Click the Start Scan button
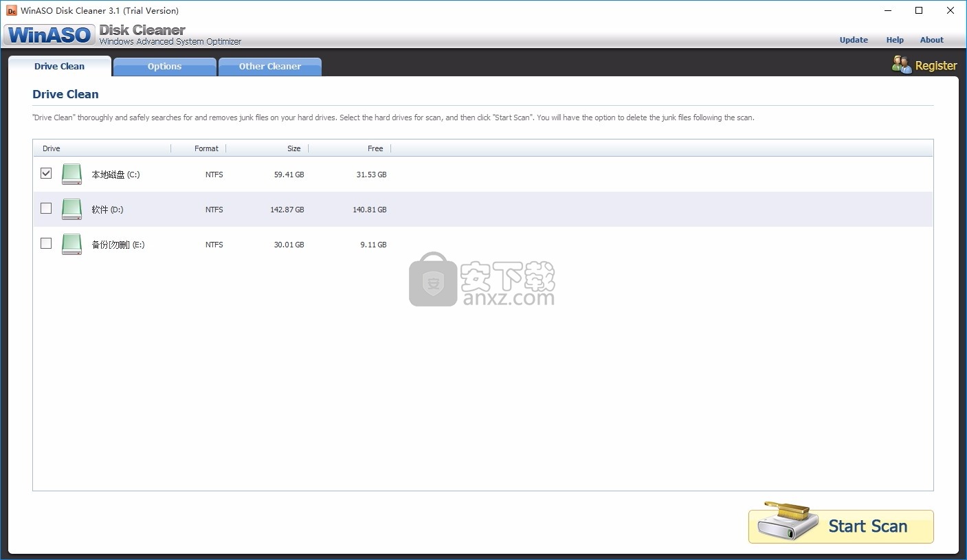This screenshot has height=560, width=967. point(841,526)
